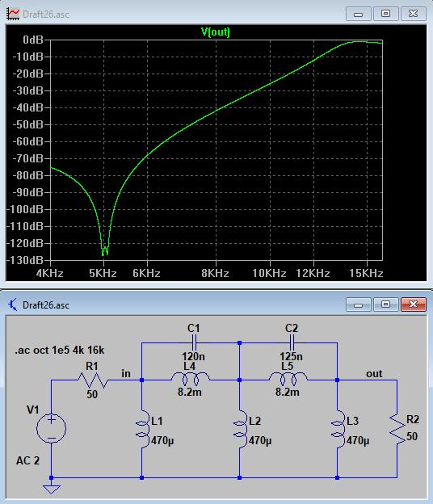Click the L5 series inductor
The height and width of the screenshot is (504, 433).
pyautogui.click(x=288, y=379)
